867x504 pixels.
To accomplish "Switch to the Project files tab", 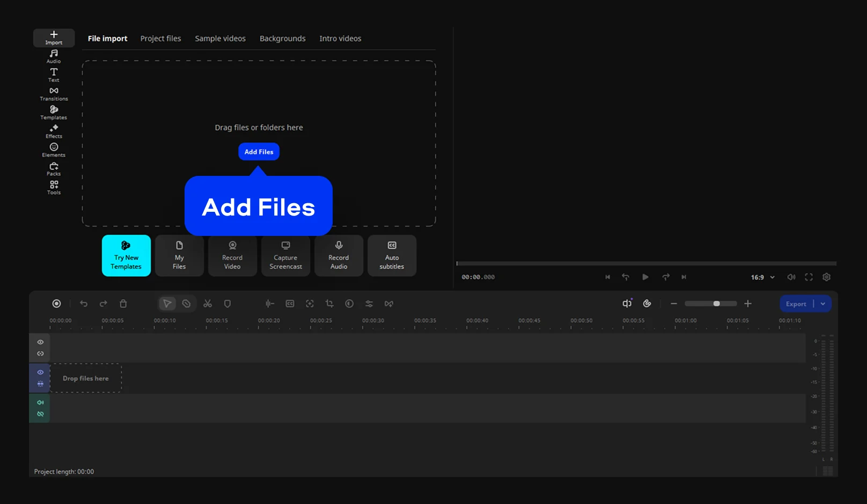I will point(160,39).
